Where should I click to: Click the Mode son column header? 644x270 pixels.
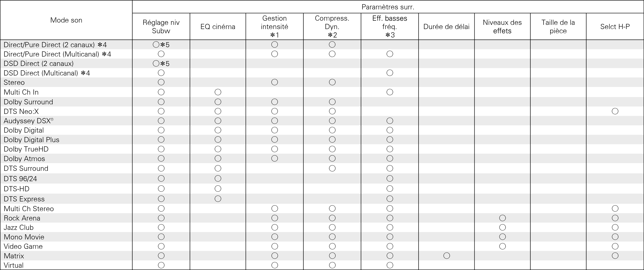point(66,20)
